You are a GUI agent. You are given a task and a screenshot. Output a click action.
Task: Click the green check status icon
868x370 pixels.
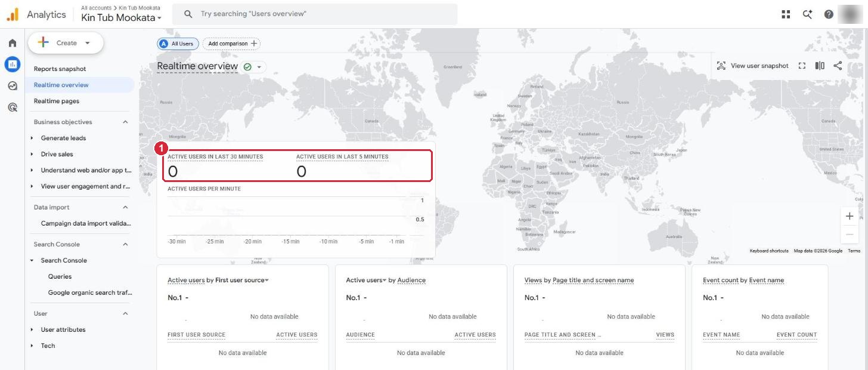(247, 67)
